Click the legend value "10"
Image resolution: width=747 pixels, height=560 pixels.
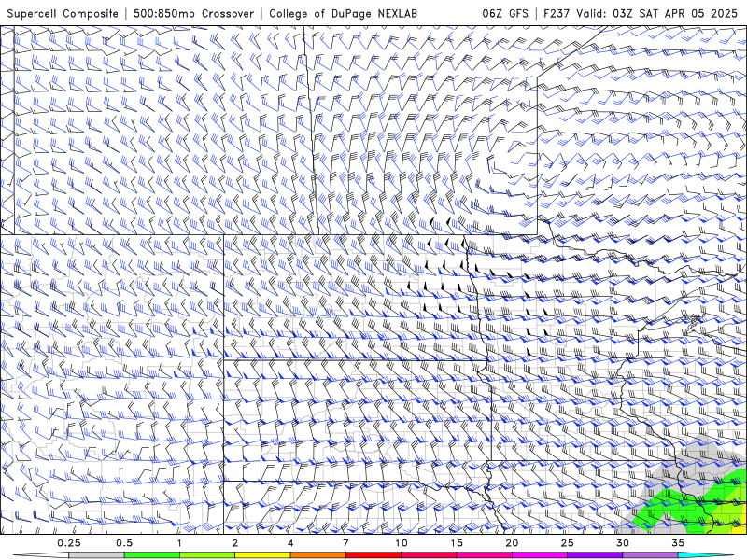(x=402, y=543)
